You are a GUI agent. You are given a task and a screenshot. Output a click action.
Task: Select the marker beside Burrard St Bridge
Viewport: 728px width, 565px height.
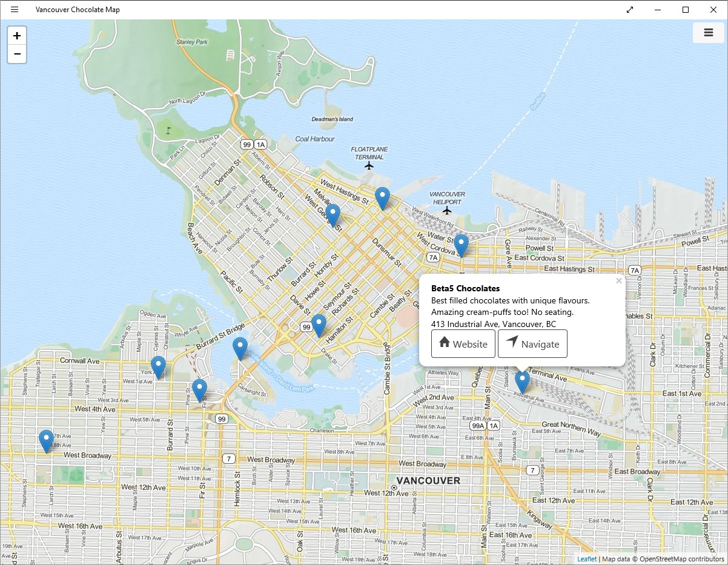pos(240,349)
